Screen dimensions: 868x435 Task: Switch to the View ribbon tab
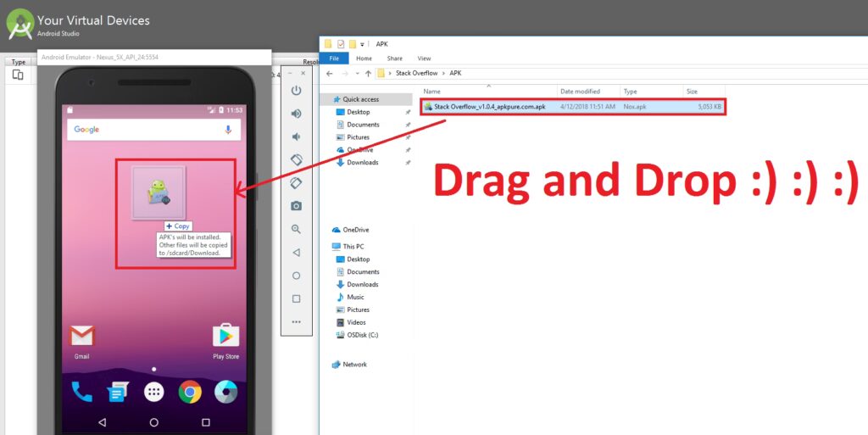[424, 59]
